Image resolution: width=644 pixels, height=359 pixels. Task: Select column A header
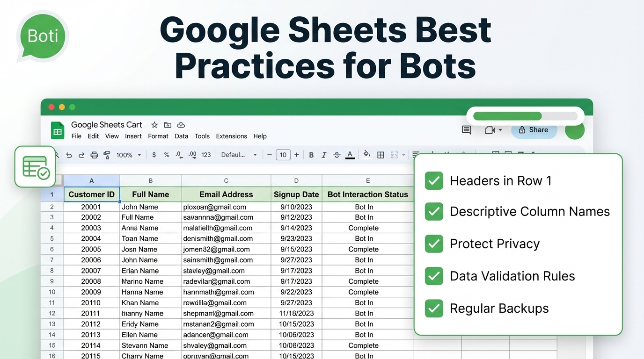point(92,180)
